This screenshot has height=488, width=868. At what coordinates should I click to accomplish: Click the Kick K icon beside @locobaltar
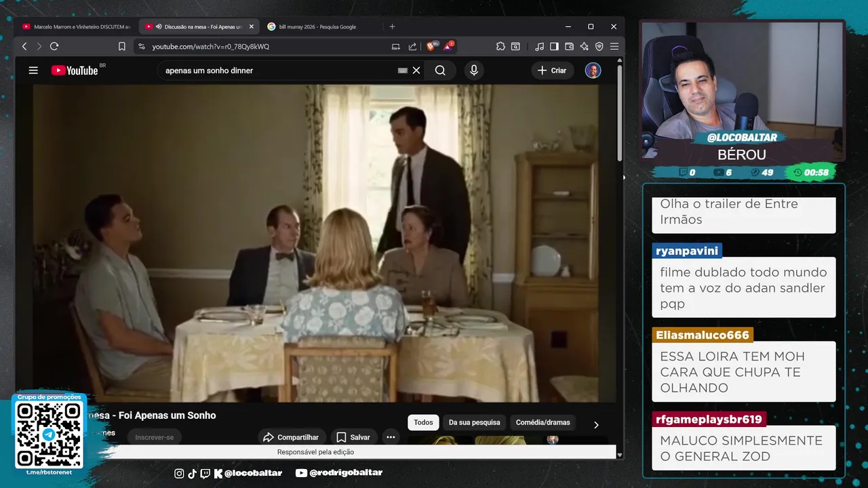[x=218, y=473]
